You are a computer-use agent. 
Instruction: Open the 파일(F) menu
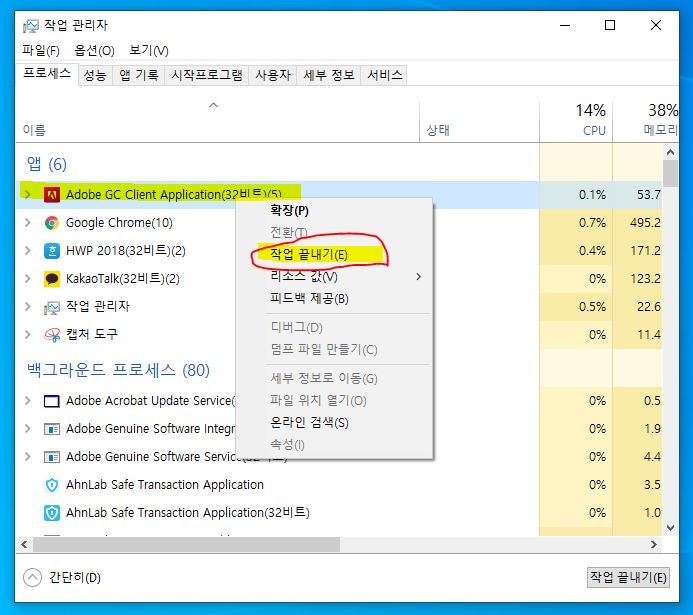pyautogui.click(x=41, y=50)
